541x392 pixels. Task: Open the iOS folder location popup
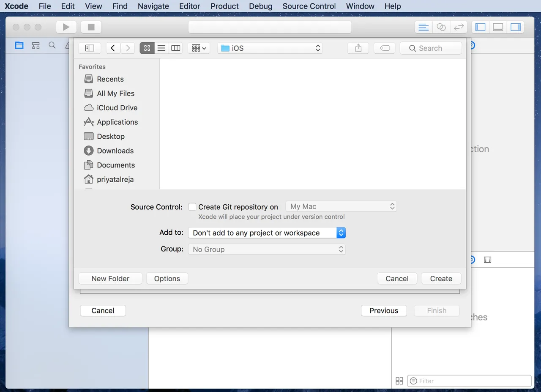(270, 48)
